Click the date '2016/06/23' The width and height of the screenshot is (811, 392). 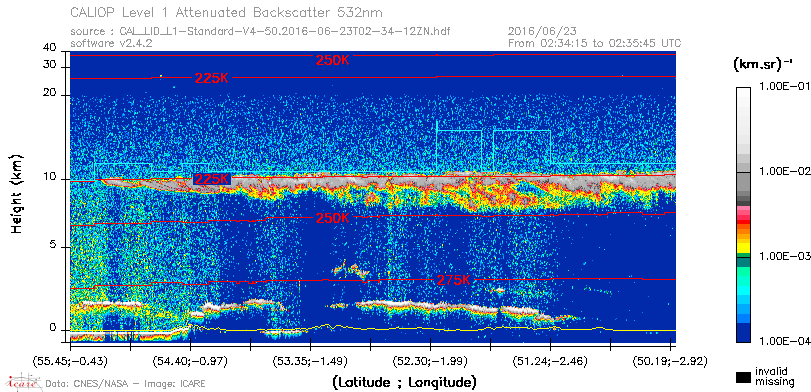pos(543,32)
